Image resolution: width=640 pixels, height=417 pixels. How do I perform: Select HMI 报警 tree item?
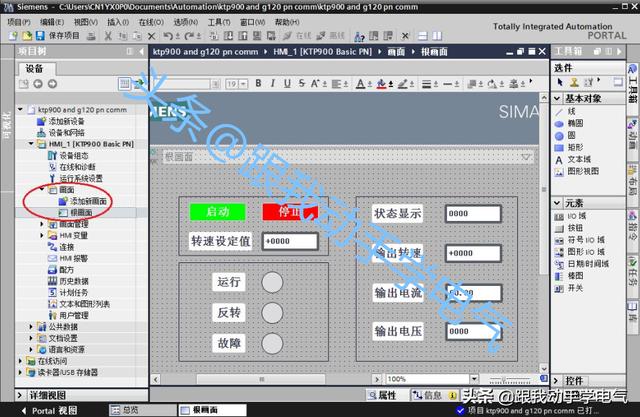tap(68, 258)
